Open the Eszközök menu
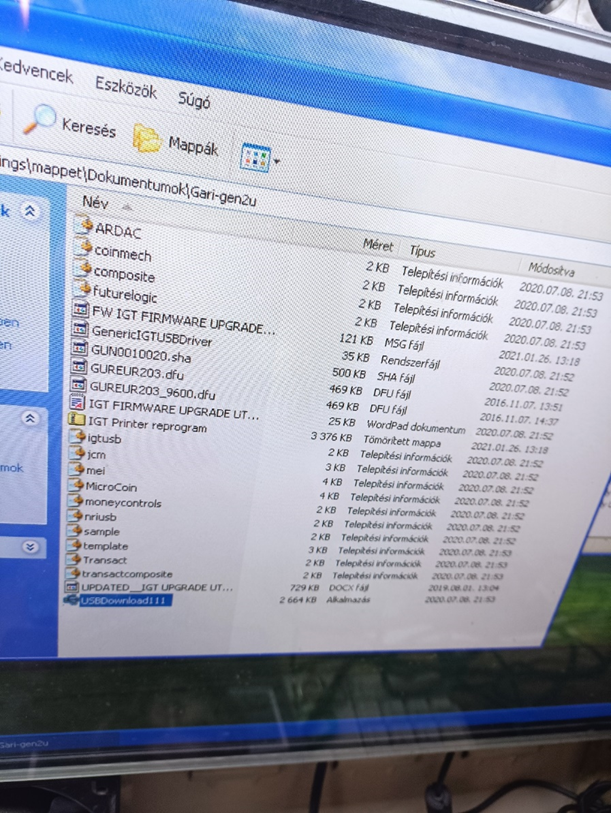Screen dimensions: 611x813 tap(126, 87)
